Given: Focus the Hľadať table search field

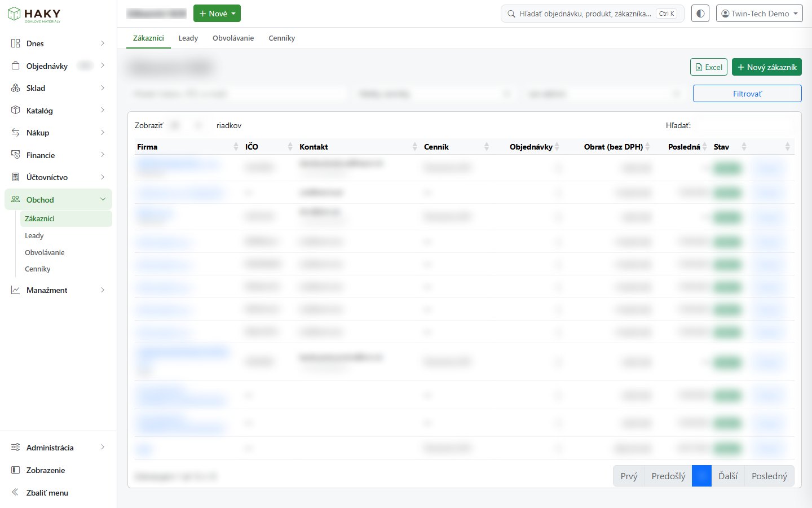Looking at the screenshot, I should tap(744, 125).
